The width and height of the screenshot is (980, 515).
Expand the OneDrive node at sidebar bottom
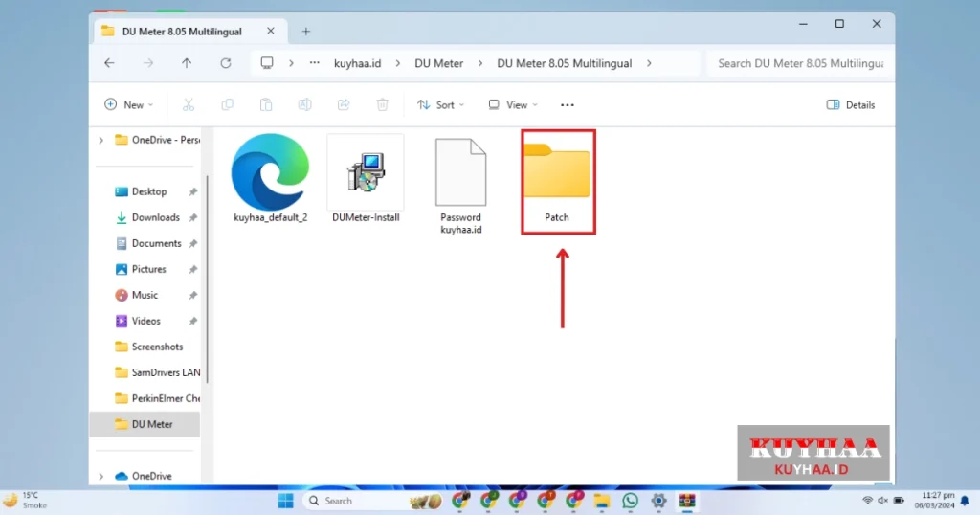(x=101, y=477)
